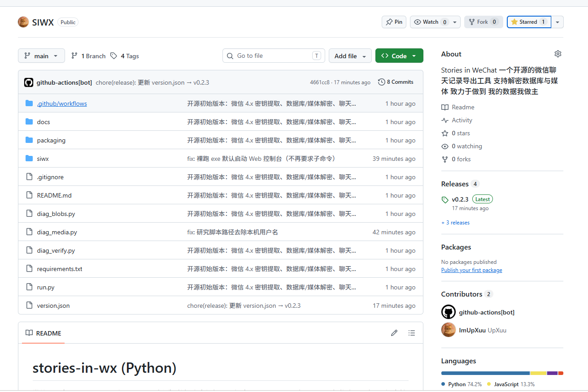Viewport: 588px width, 392px height.
Task: Click the siwx folder icon
Action: [x=30, y=159]
